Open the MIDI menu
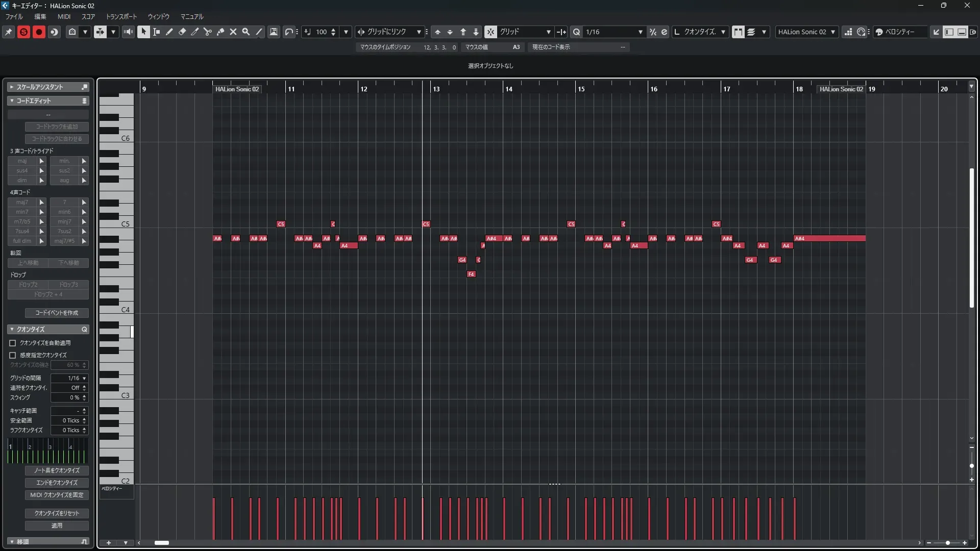This screenshot has width=980, height=551. 64,16
